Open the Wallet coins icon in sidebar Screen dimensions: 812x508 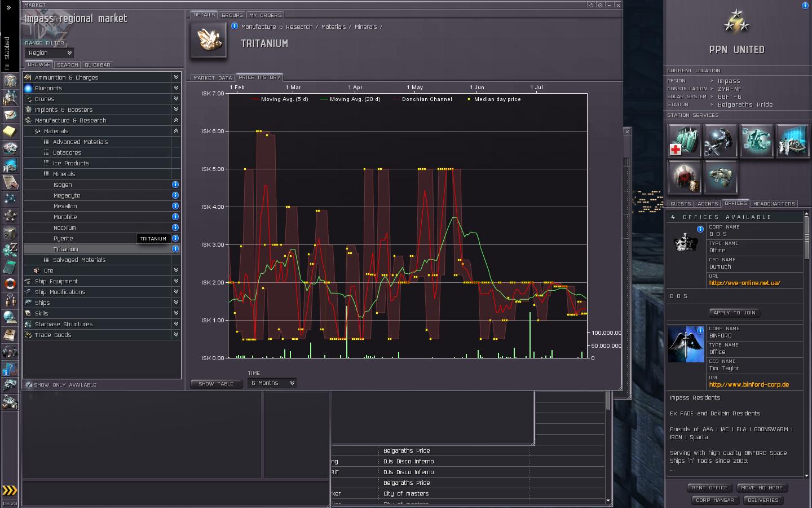pyautogui.click(x=10, y=249)
